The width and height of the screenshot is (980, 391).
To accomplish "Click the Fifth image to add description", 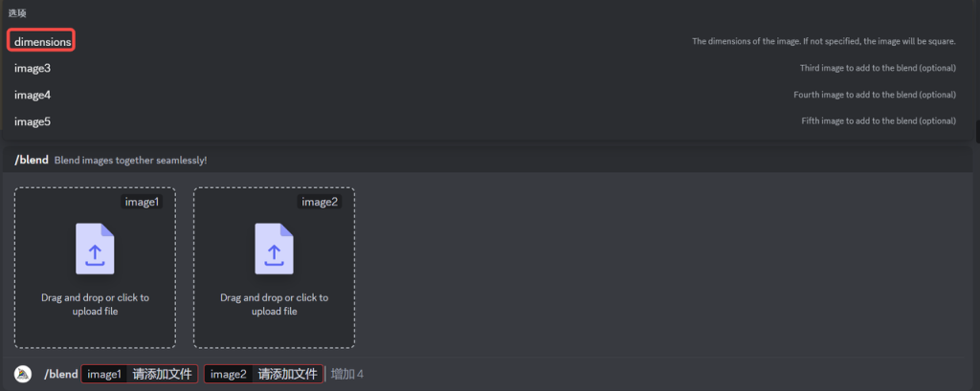I will tap(879, 121).
